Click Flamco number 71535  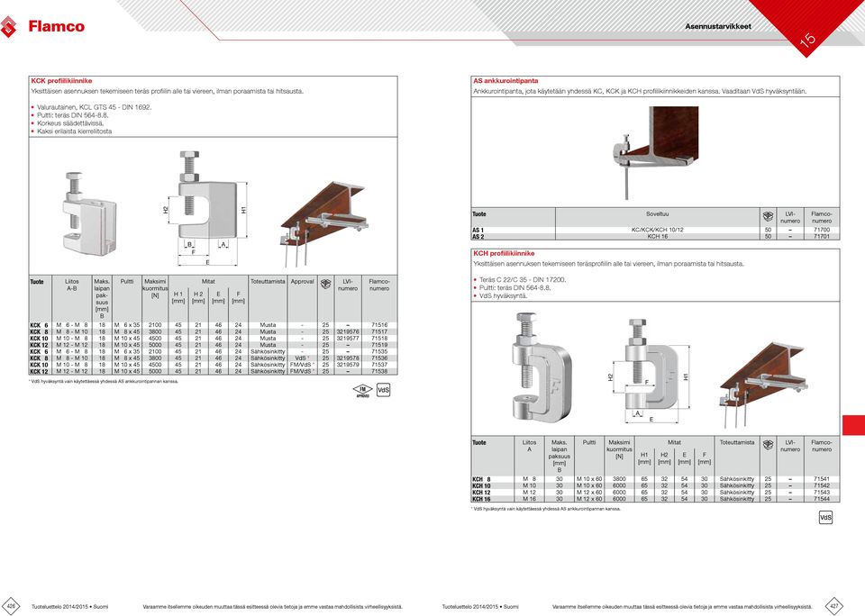coord(379,352)
